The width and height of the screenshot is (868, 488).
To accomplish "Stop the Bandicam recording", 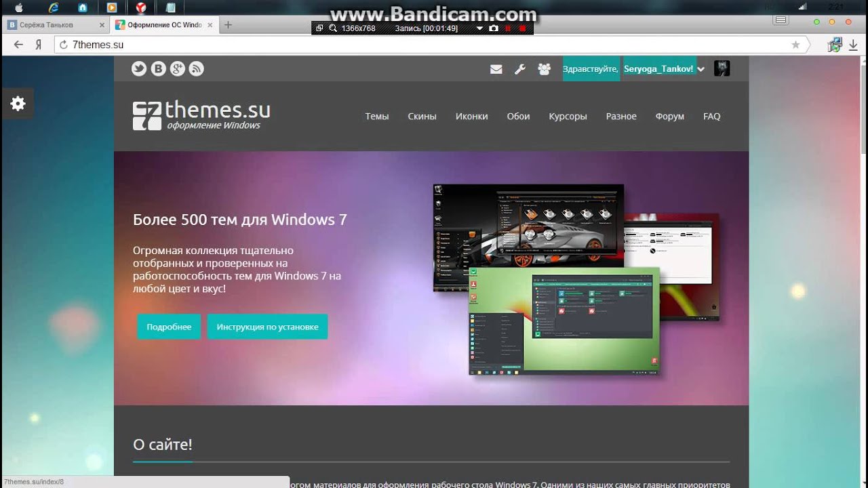I will [522, 28].
